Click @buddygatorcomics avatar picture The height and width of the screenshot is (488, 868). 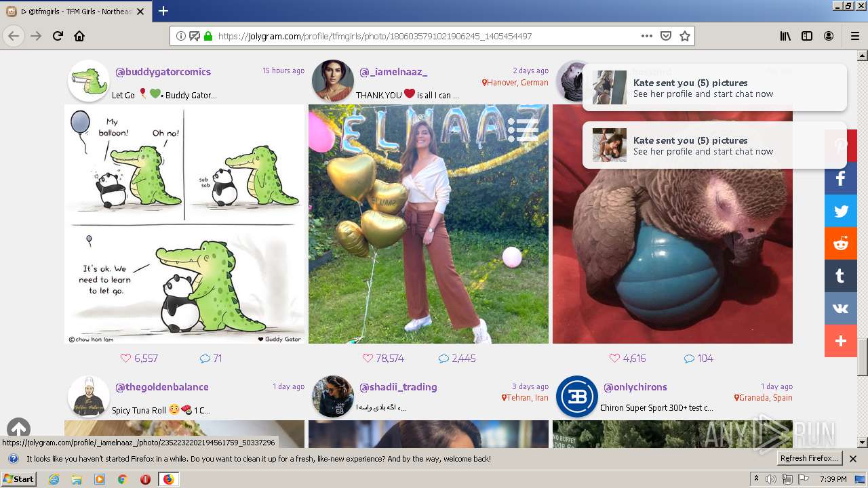89,81
